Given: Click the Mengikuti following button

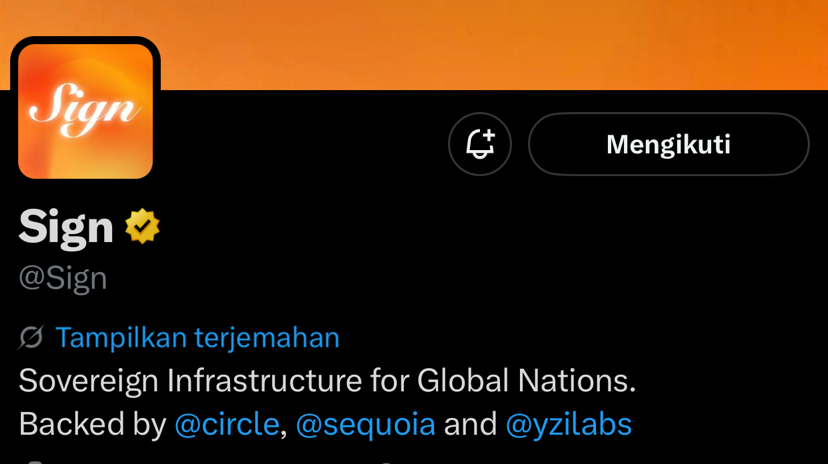Looking at the screenshot, I should click(668, 144).
